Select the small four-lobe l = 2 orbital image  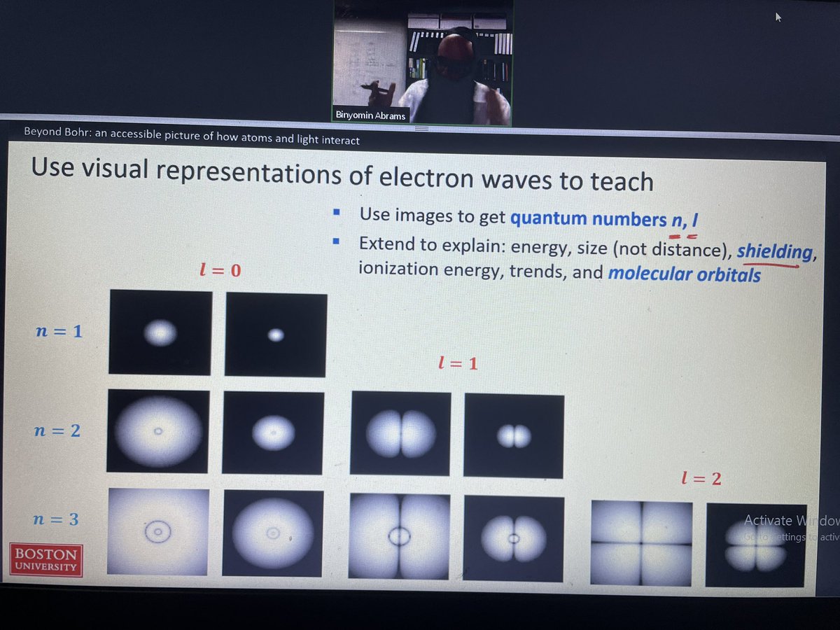[x=756, y=545]
